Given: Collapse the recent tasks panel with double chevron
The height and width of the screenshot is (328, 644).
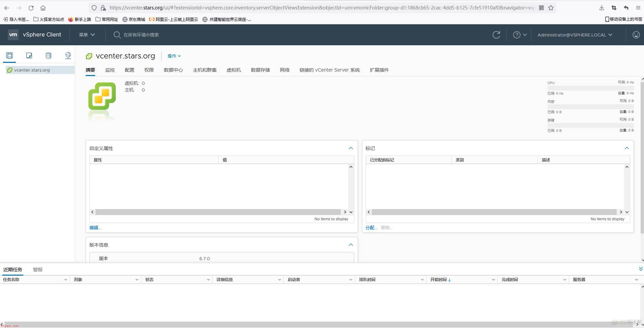Looking at the screenshot, I should pyautogui.click(x=641, y=269).
